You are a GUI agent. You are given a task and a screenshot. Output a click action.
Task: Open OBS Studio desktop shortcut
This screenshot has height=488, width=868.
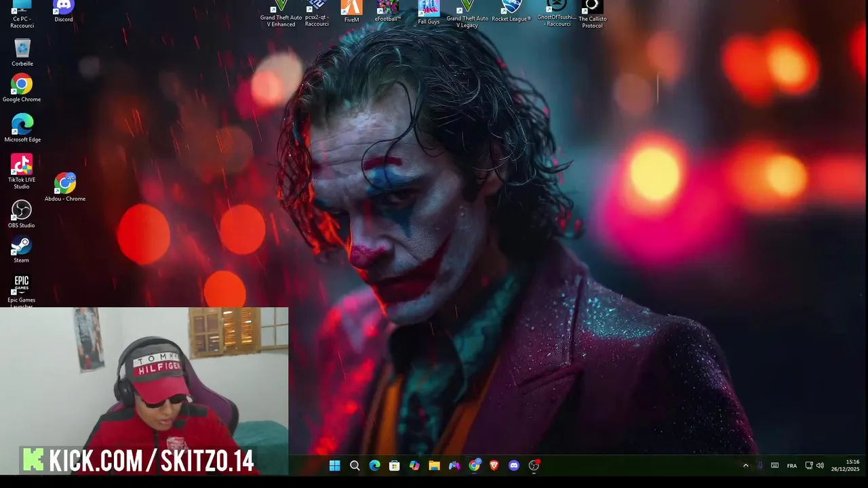22,214
